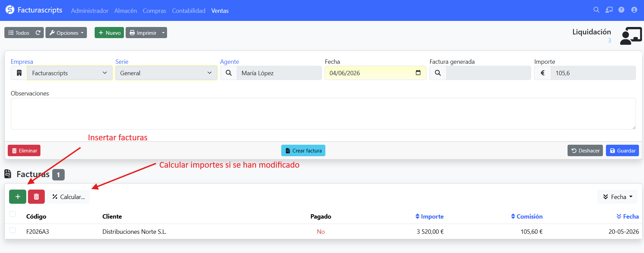Open the Empresa select showing Facturascripts

[70, 73]
